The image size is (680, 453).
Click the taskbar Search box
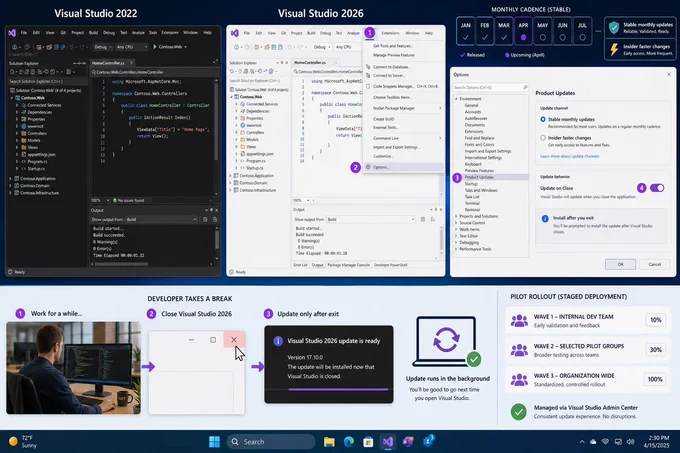point(271,441)
